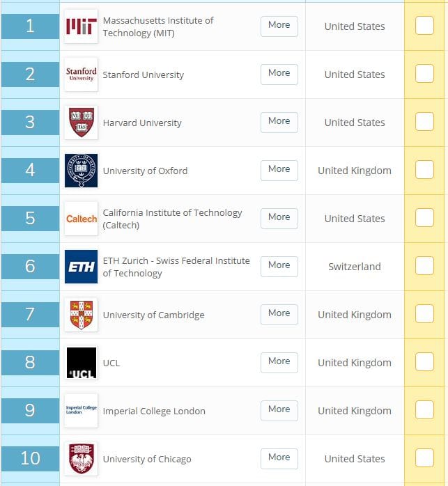448x486 pixels.
Task: Expand More details for Stanford University
Action: click(x=279, y=75)
